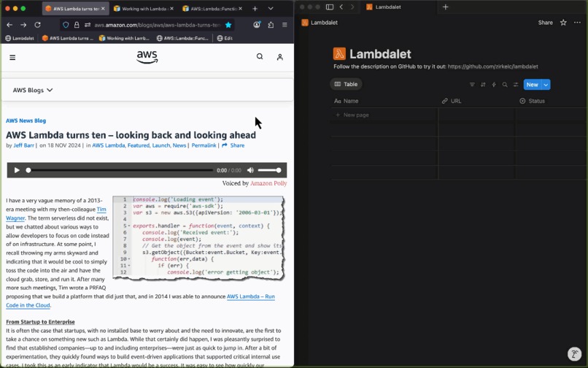The image size is (588, 368).
Task: Open AWS user account icon
Action: pyautogui.click(x=279, y=57)
